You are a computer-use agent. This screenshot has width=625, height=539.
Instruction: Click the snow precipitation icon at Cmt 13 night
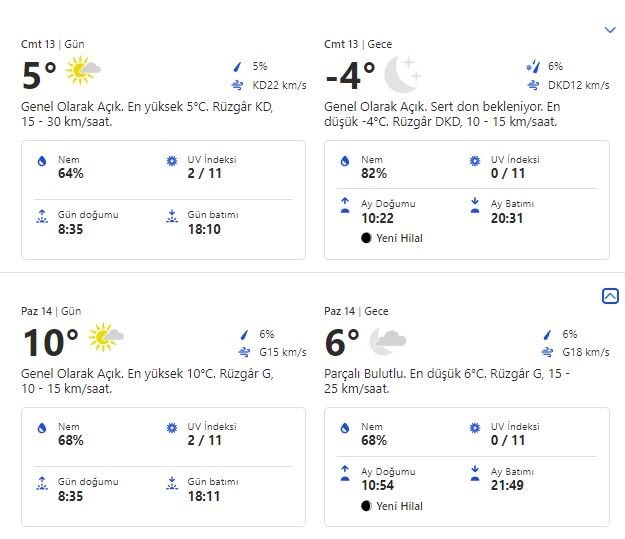point(532,66)
